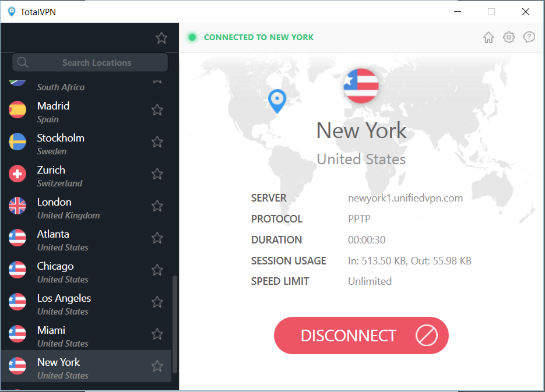545x392 pixels.
Task: Click the PPTP protocol value
Action: 359,219
